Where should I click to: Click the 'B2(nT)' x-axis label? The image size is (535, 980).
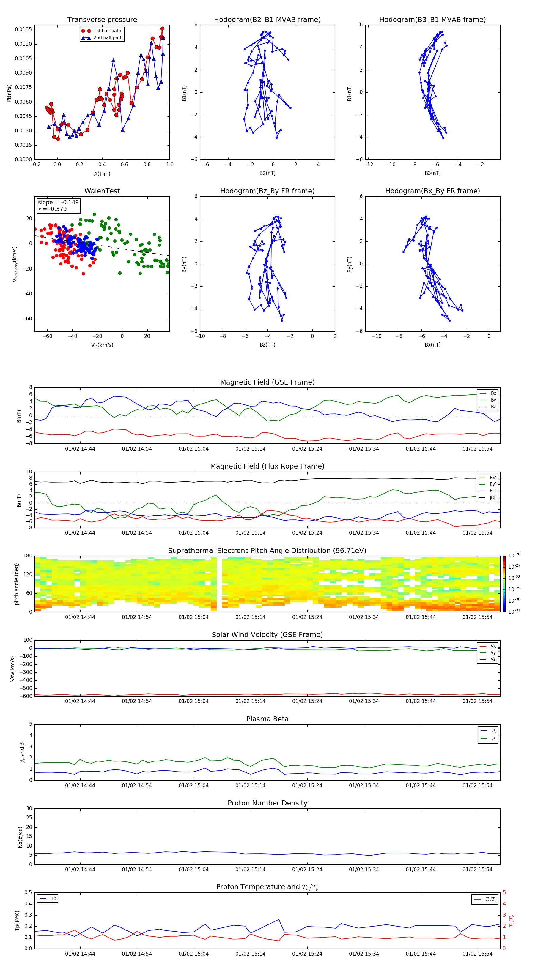tap(267, 173)
